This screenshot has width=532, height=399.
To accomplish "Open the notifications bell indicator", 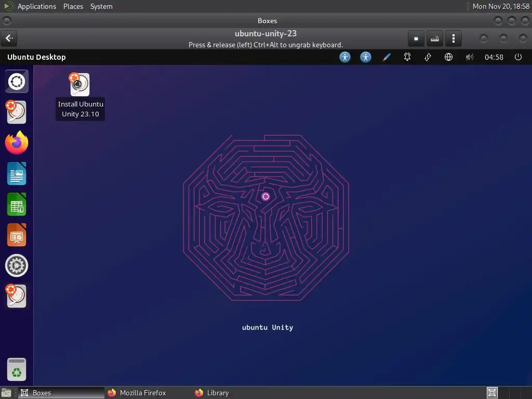I will (407, 57).
